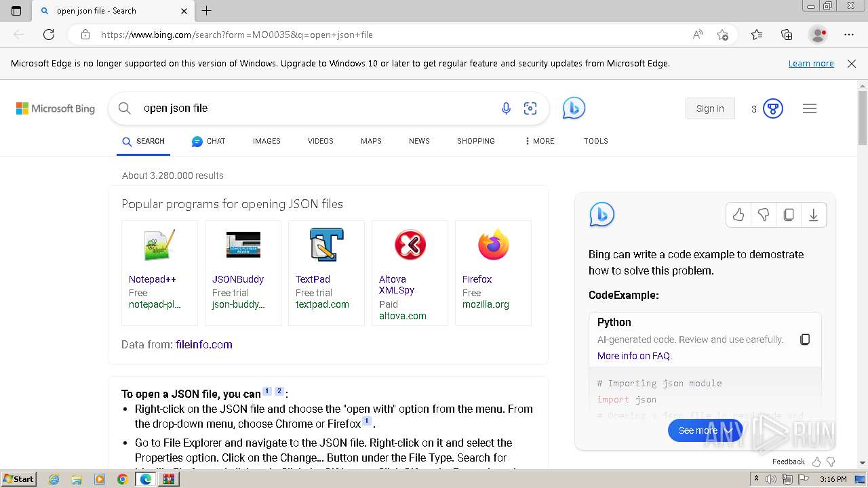
Task: Open the Firefox program card
Action: (493, 273)
